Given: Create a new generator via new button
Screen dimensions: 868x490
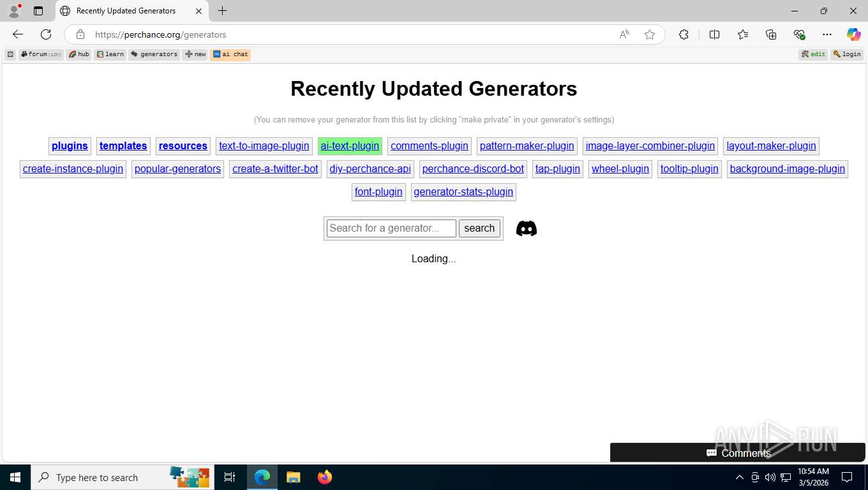Looking at the screenshot, I should click(195, 54).
